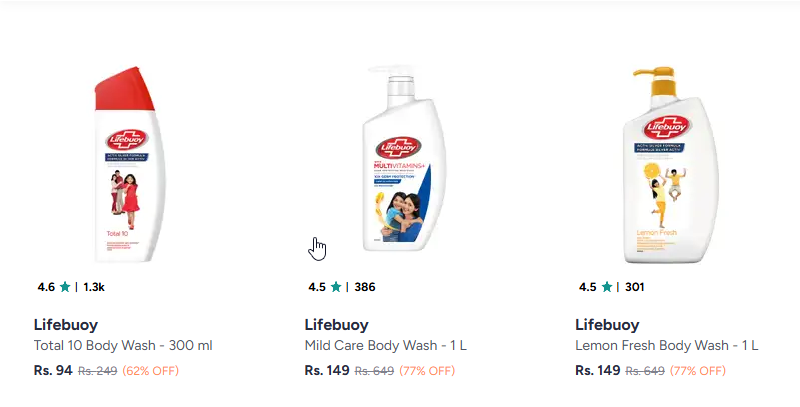
Task: Click the 386 ratings count
Action: click(x=365, y=287)
